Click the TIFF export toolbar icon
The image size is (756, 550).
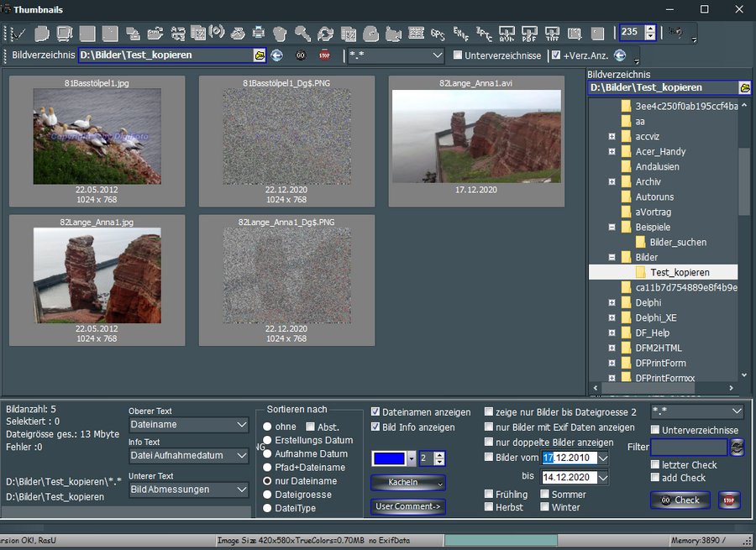[x=552, y=34]
